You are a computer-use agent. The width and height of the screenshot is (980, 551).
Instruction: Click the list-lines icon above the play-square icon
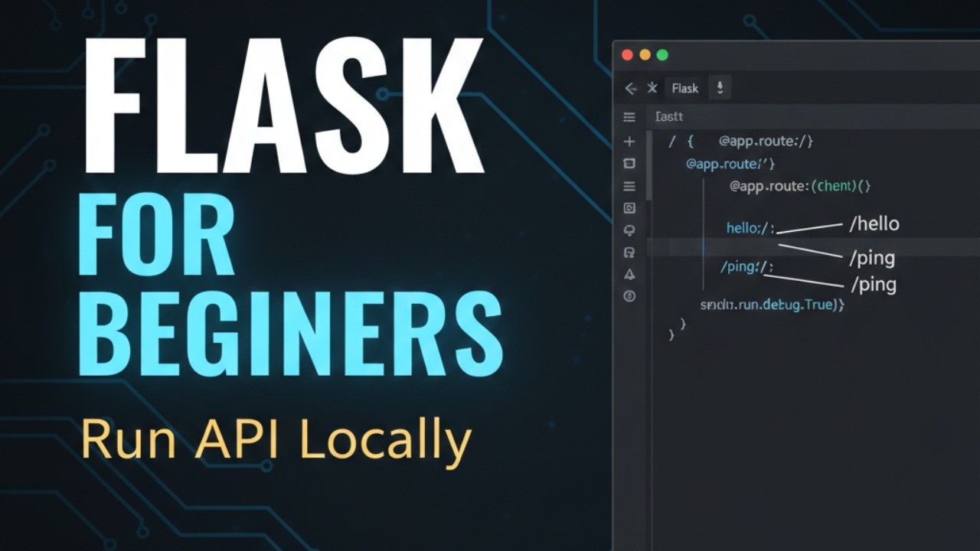click(x=629, y=186)
